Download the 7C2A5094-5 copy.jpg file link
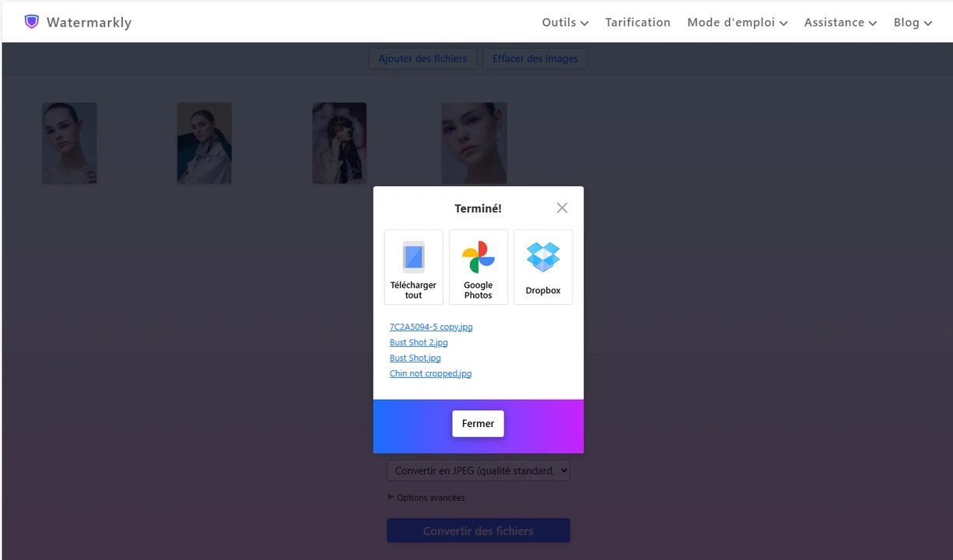 (431, 327)
